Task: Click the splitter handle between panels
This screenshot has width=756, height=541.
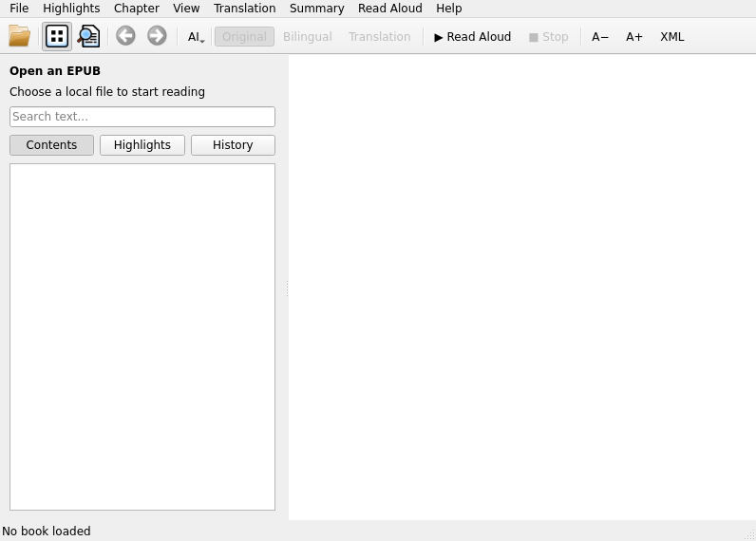Action: click(x=287, y=289)
